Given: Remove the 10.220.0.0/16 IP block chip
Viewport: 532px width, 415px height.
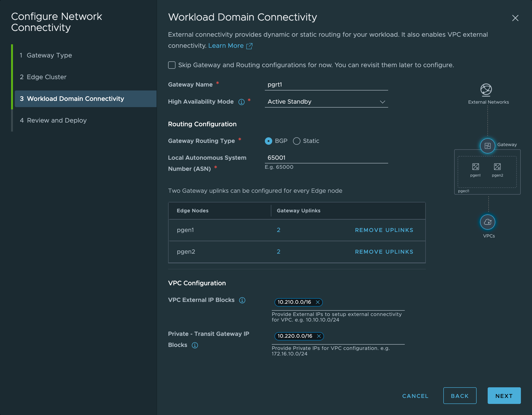Looking at the screenshot, I should click(x=318, y=336).
